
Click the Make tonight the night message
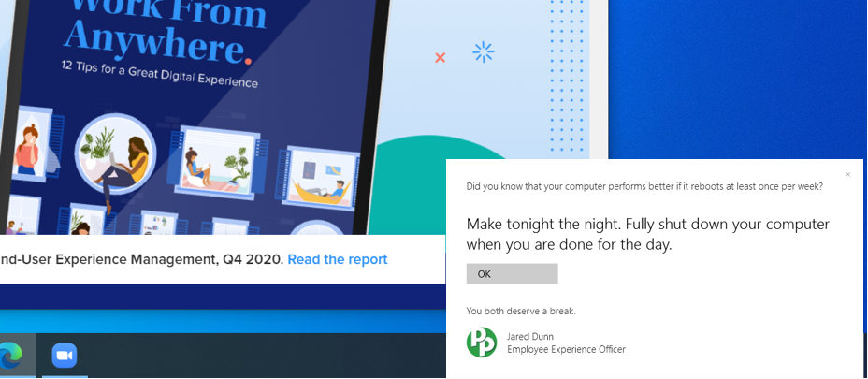pos(647,234)
